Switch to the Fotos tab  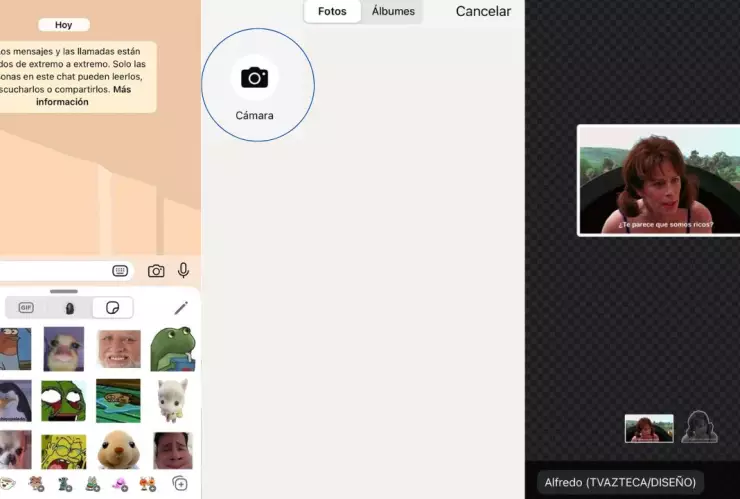332,11
